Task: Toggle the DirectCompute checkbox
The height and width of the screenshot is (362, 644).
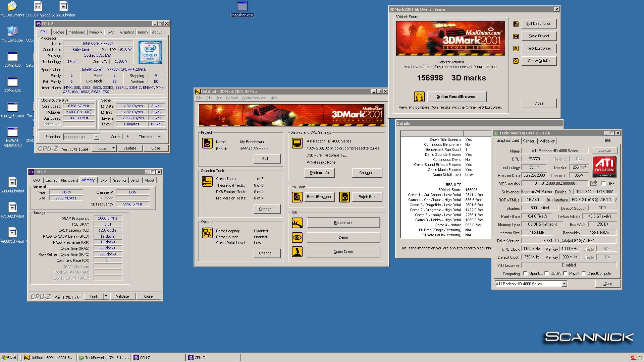Action: (584, 274)
